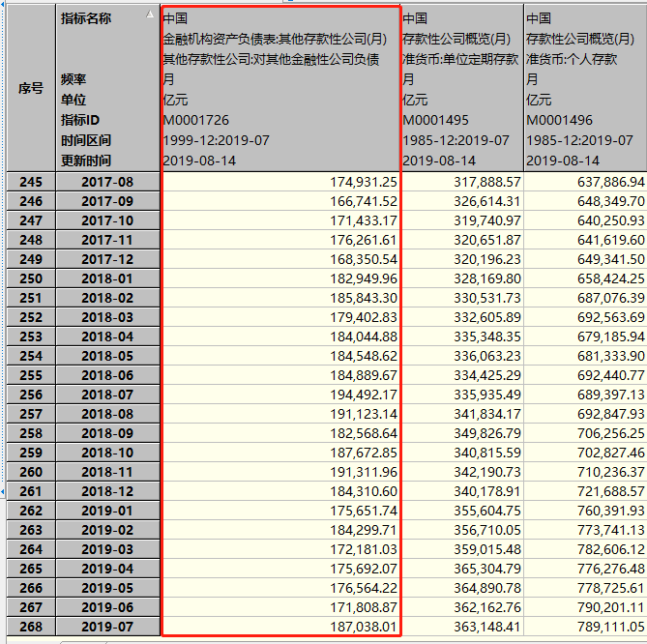Select the 2019-01 date cell

pyautogui.click(x=107, y=512)
